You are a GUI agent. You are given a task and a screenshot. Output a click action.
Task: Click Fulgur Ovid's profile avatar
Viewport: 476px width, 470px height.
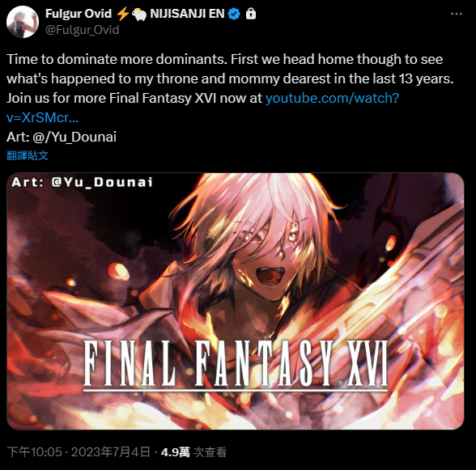(23, 22)
